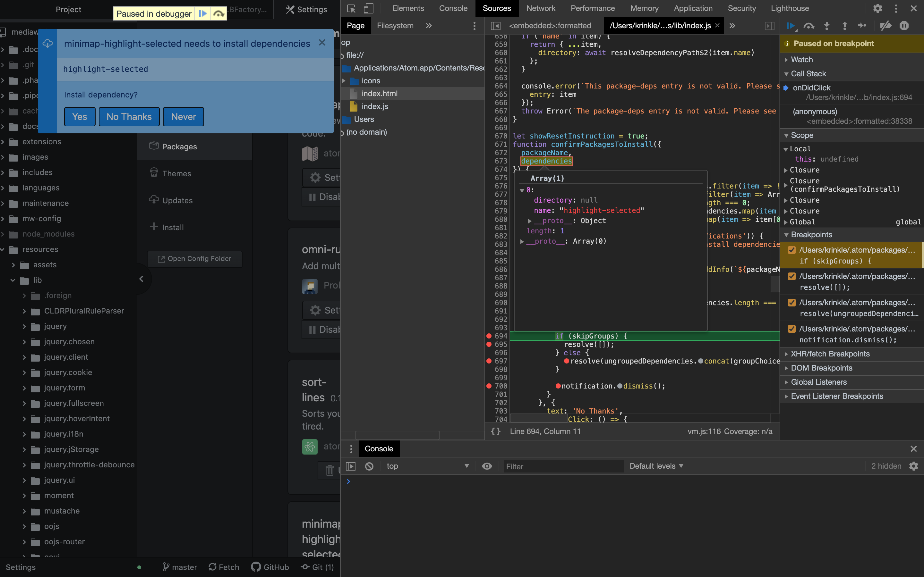The image size is (924, 577).
Task: Toggle pause on exceptions icon
Action: tap(904, 26)
